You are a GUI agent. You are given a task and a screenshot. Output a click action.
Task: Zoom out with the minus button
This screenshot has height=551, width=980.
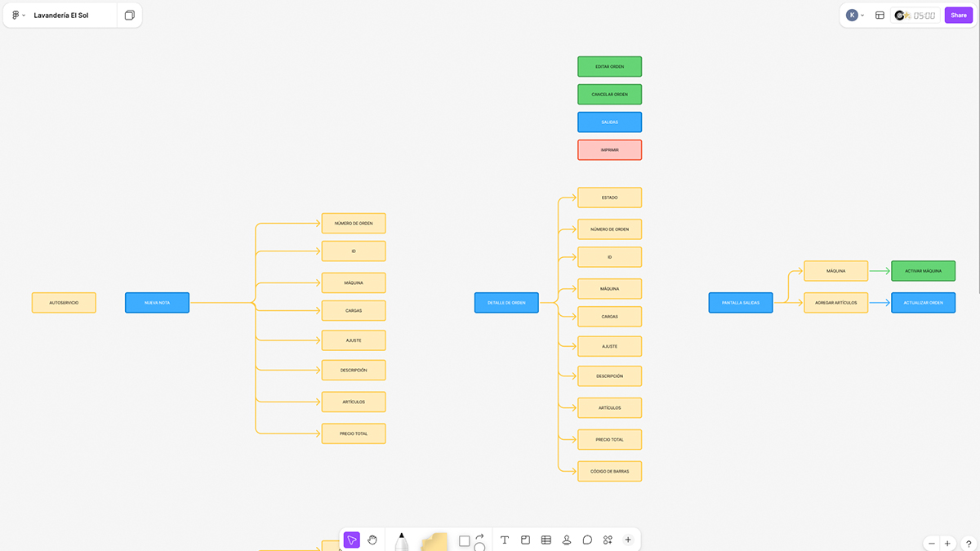pos(932,544)
